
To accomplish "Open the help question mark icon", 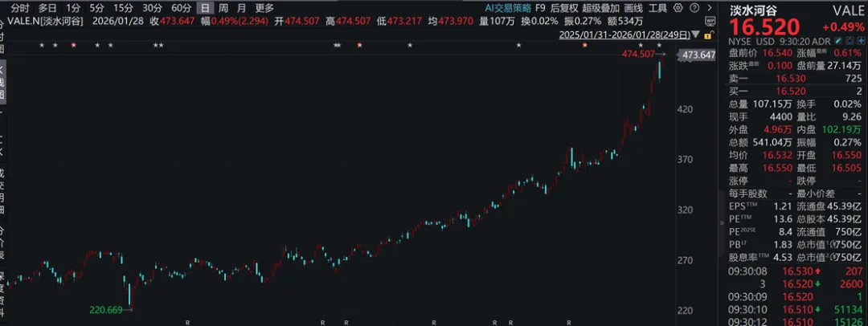I will pos(694,8).
